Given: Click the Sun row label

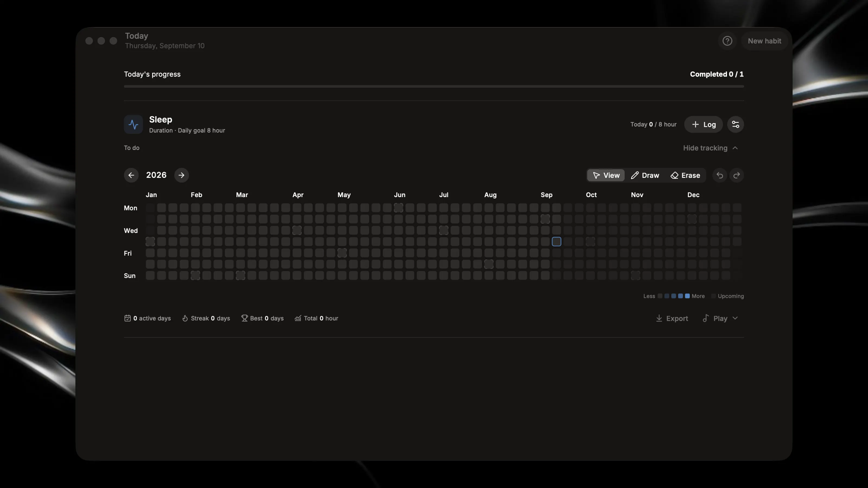Looking at the screenshot, I should tap(129, 276).
